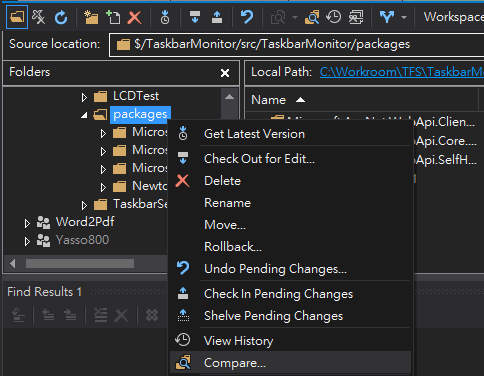Click the icon right of View History
Viewport: 484px width, 376px height.
click(356, 17)
